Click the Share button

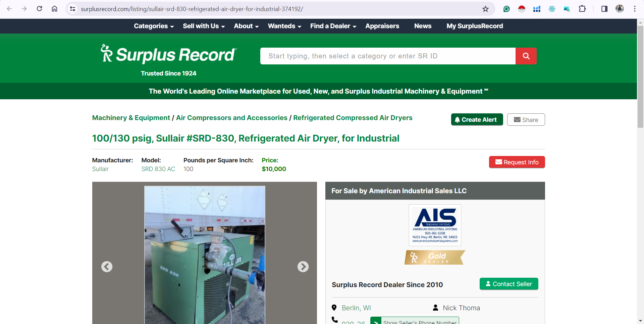point(526,120)
